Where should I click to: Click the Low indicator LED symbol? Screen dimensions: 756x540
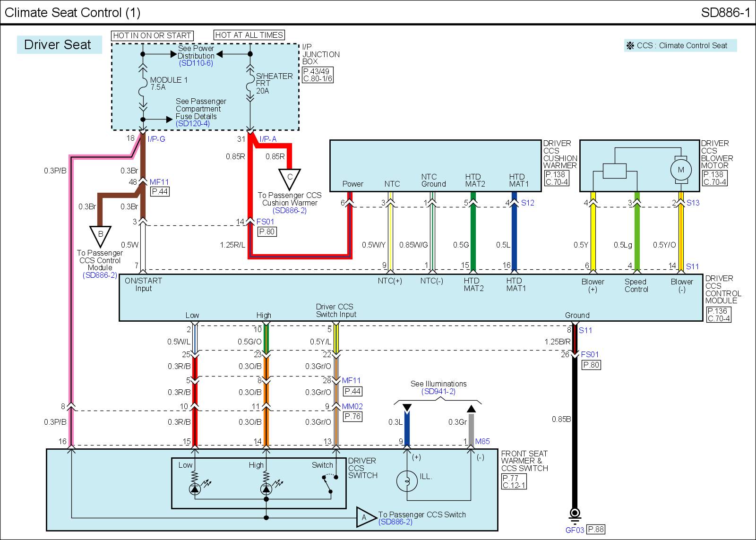pos(195,489)
